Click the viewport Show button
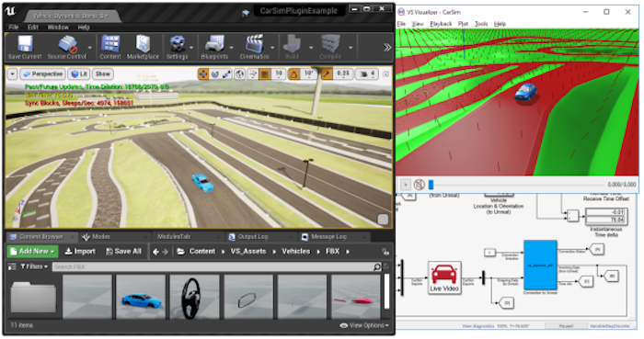644x339 pixels. pyautogui.click(x=103, y=74)
